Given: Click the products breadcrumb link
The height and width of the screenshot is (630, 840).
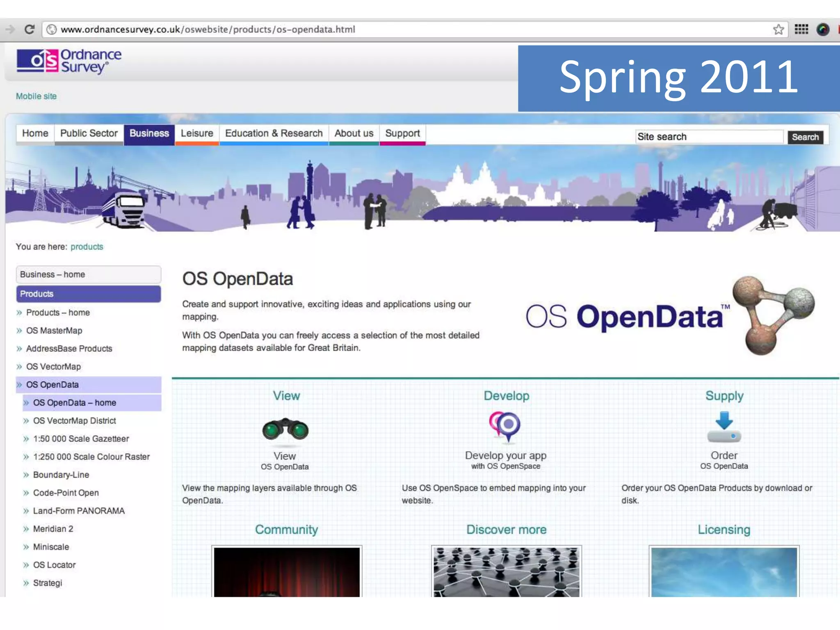Looking at the screenshot, I should tap(87, 247).
